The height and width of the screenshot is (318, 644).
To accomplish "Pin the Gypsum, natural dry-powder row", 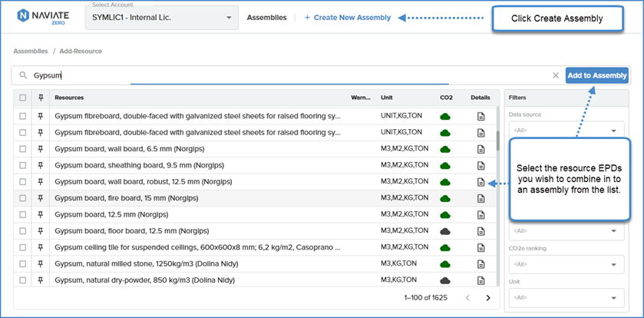I will [x=40, y=280].
